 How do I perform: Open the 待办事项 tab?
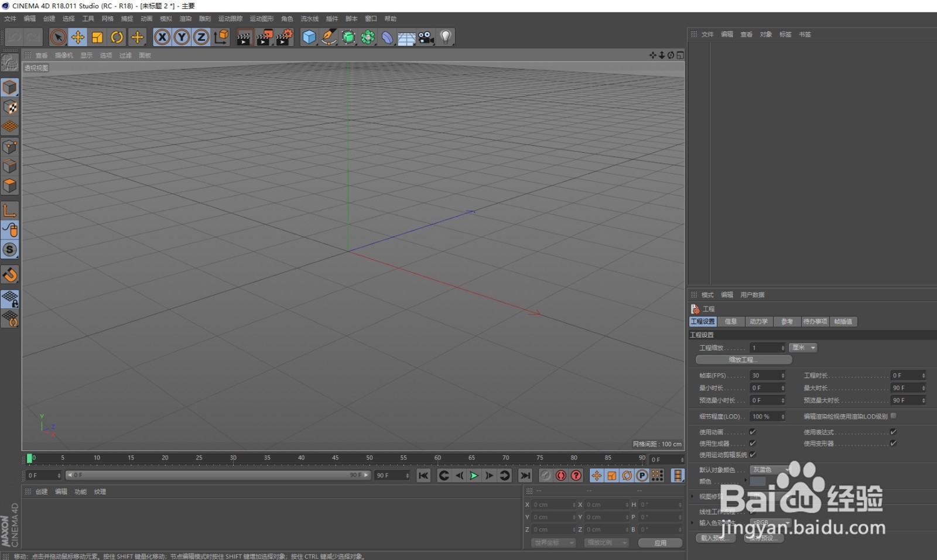[x=815, y=322]
